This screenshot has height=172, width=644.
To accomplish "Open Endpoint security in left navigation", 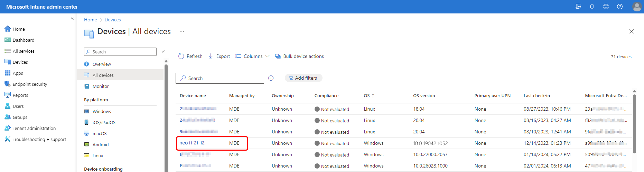I will click(30, 84).
